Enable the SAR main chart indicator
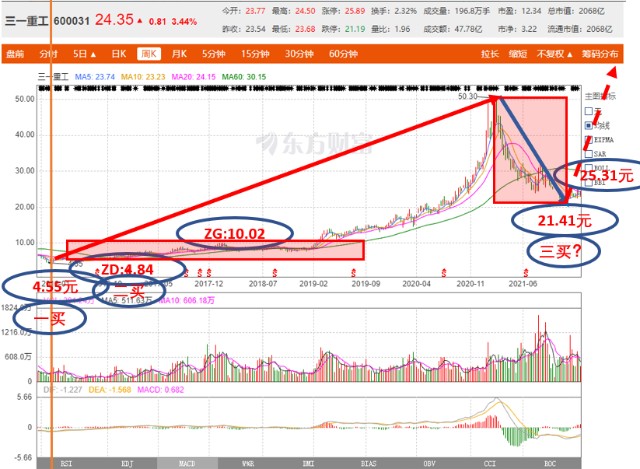 tap(587, 155)
